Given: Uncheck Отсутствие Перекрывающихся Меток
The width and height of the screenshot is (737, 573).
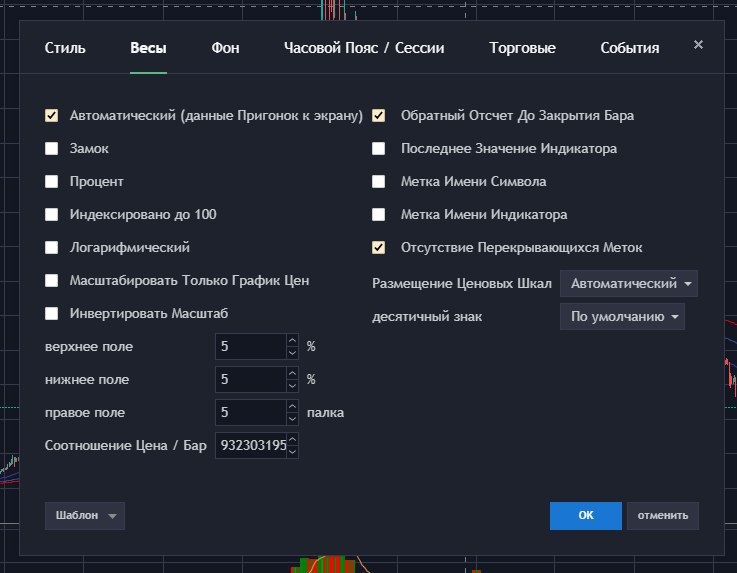Looking at the screenshot, I should tap(378, 247).
